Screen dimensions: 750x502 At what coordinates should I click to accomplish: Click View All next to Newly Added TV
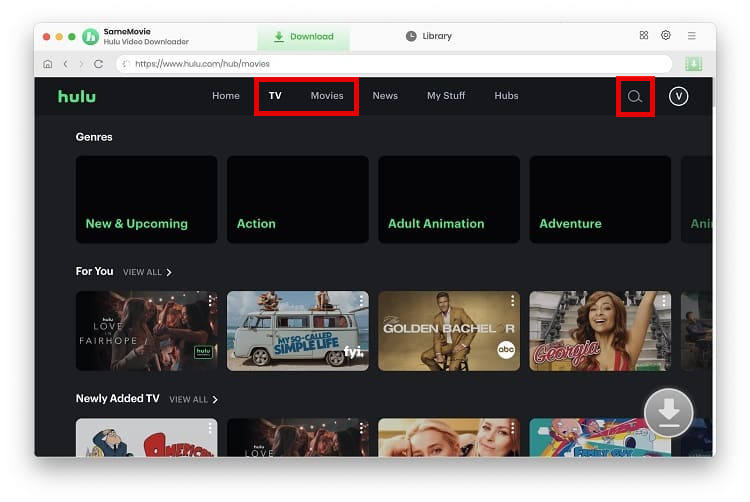[194, 399]
